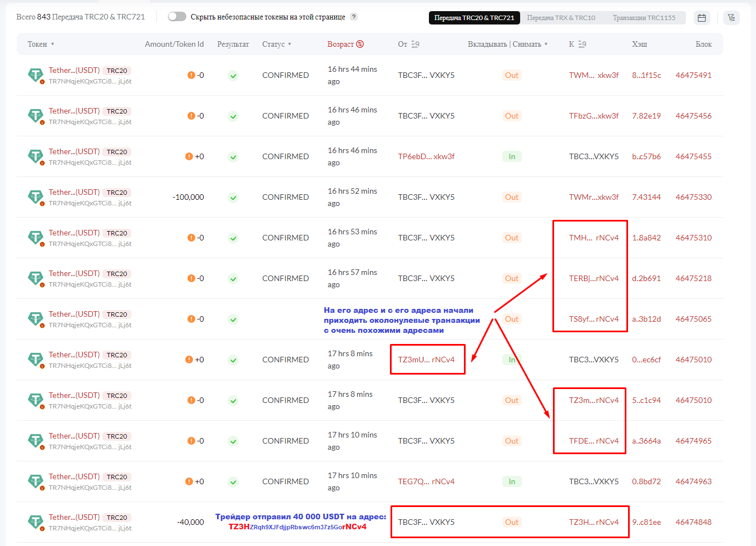Open transaction hash d..2b691
The image size is (756, 546).
(646, 278)
